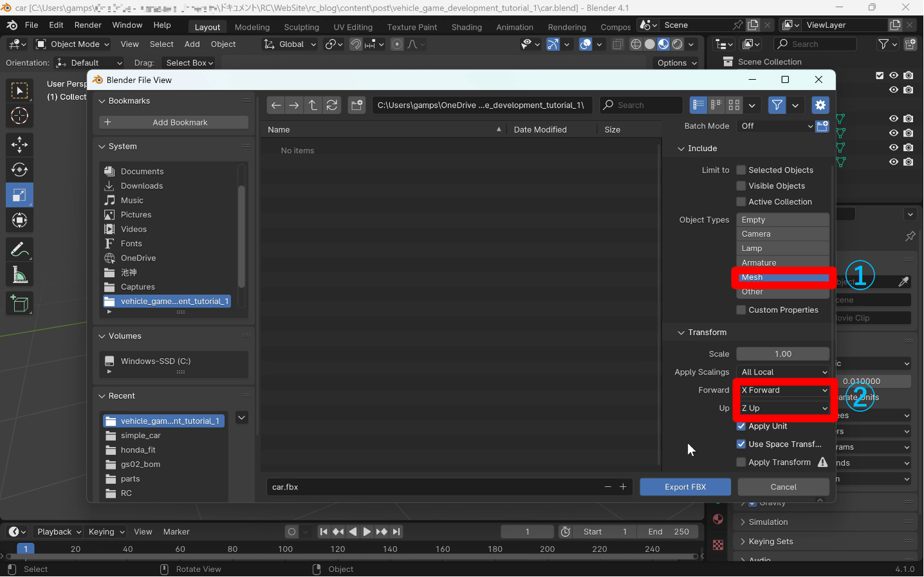Select the Add Cube tool
This screenshot has height=577, width=924.
click(19, 304)
